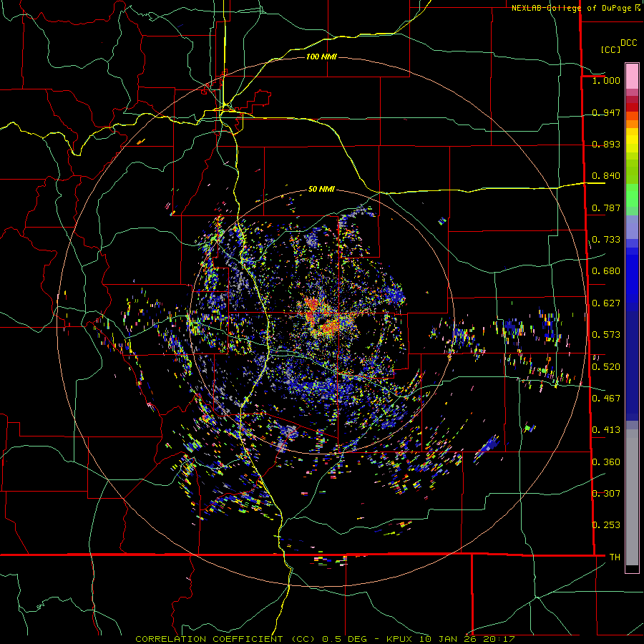The width and height of the screenshot is (644, 644).
Task: Select the 0.893 scale value
Action: click(606, 144)
